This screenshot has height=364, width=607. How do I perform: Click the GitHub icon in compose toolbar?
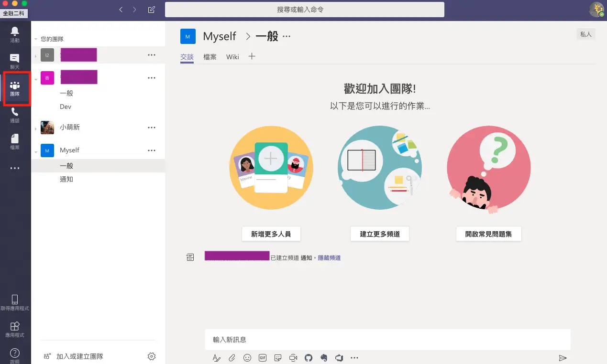tap(308, 357)
